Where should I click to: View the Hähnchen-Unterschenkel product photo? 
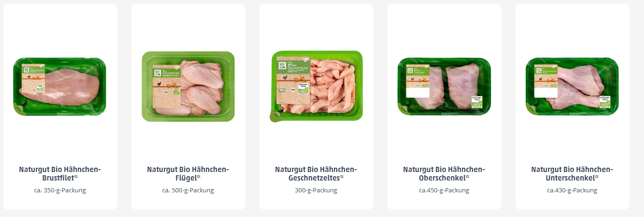[x=572, y=87]
